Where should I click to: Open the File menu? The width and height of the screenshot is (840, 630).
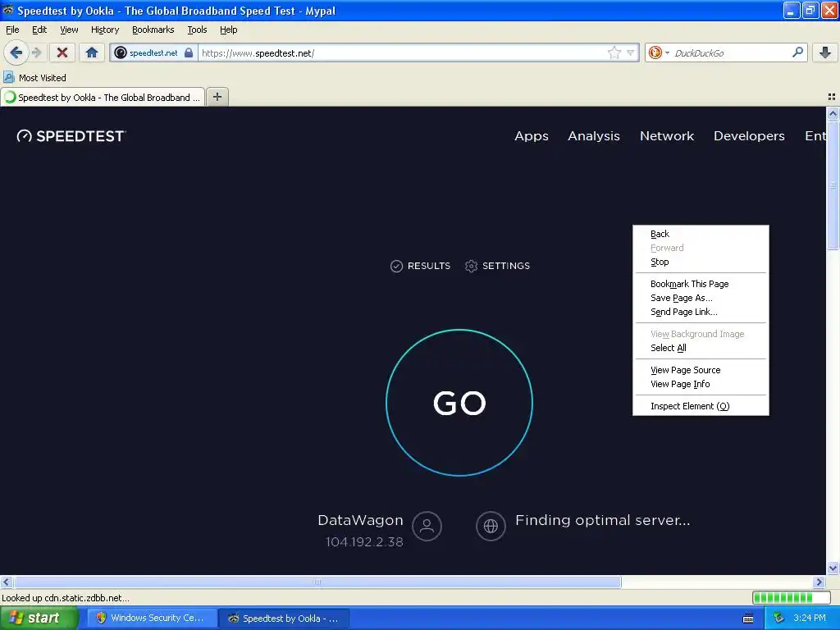tap(12, 30)
